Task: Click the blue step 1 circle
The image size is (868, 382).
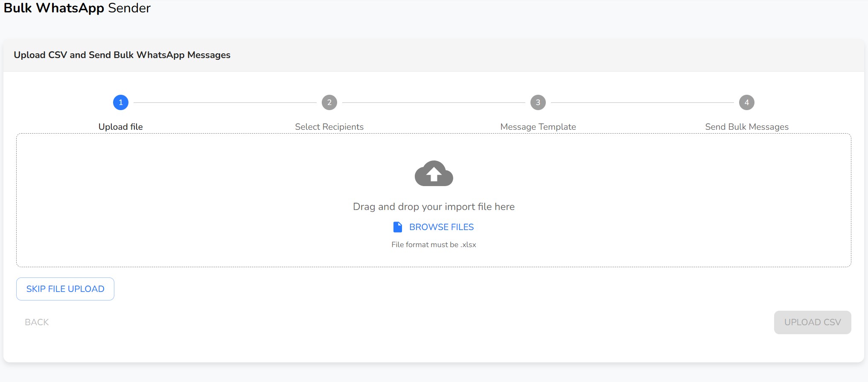Action: [121, 102]
